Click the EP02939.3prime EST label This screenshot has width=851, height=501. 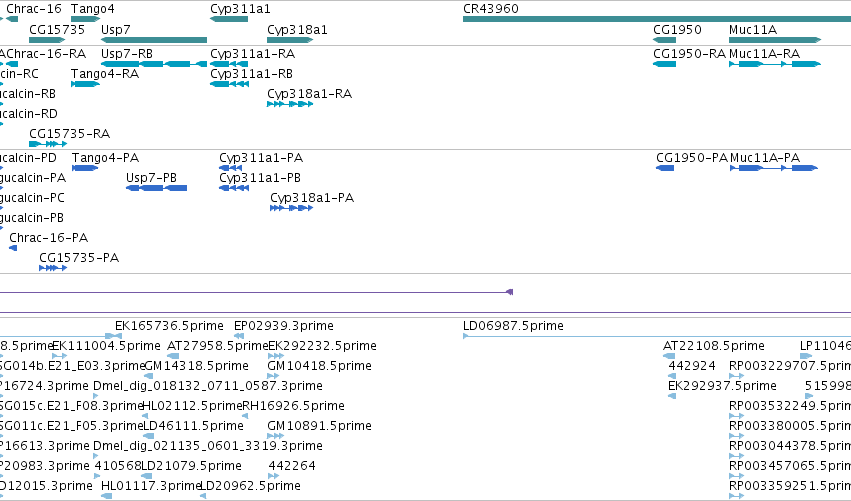(x=284, y=326)
